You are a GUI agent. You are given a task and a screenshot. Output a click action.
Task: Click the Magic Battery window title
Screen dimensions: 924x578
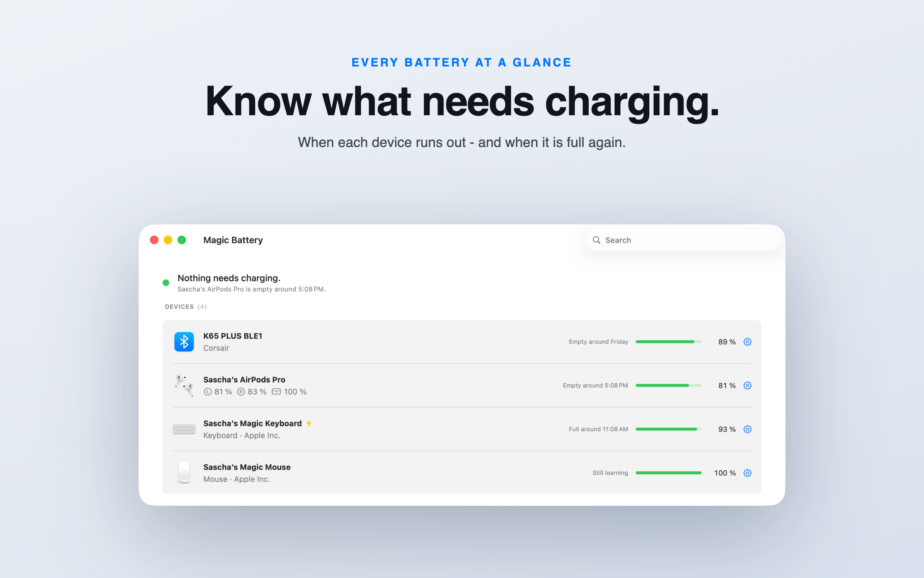[233, 240]
